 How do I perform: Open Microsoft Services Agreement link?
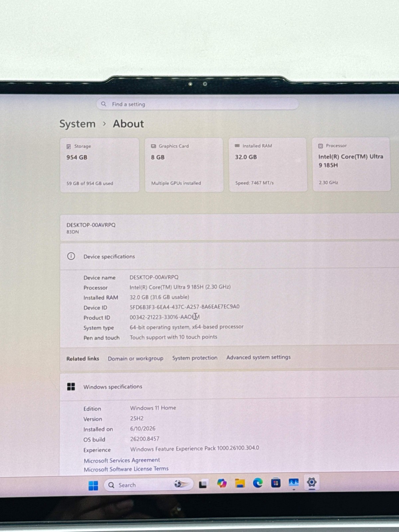pos(122,460)
